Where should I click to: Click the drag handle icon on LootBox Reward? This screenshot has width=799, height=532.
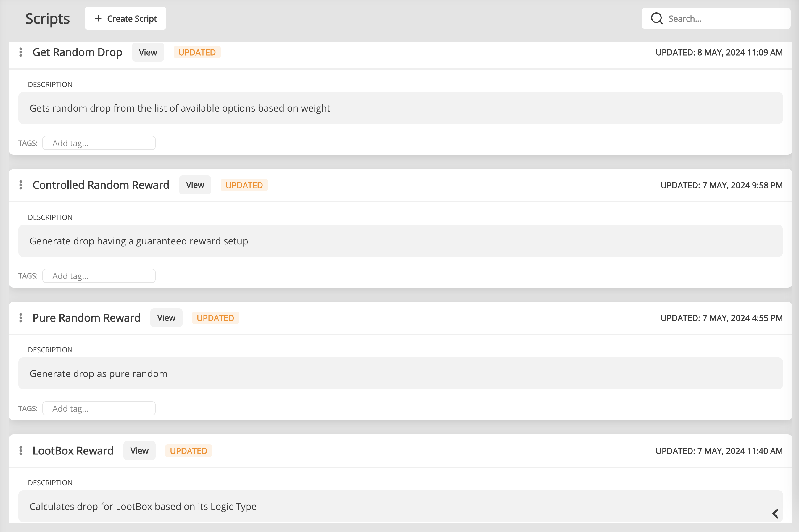tap(21, 451)
